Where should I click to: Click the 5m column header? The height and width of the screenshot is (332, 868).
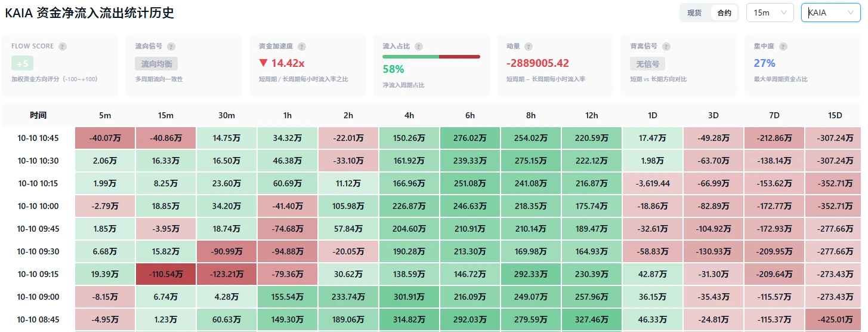(105, 115)
